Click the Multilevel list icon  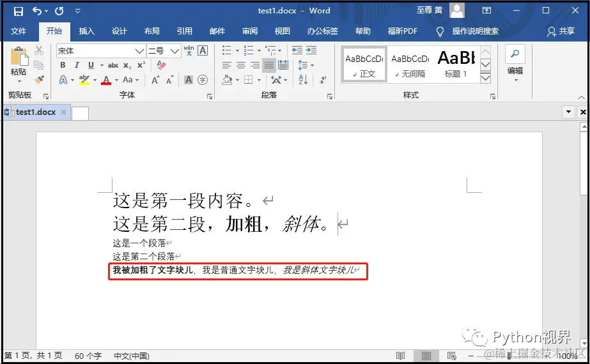coord(270,50)
